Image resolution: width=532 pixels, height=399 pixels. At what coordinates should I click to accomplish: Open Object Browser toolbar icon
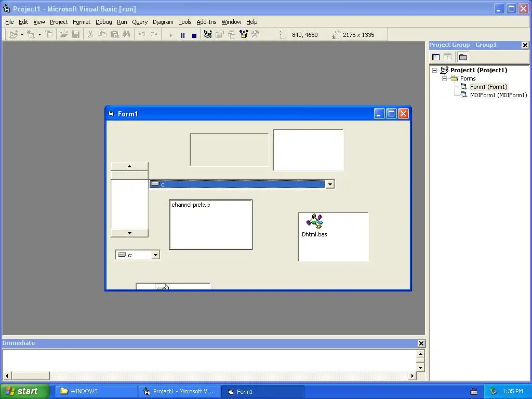[x=244, y=34]
